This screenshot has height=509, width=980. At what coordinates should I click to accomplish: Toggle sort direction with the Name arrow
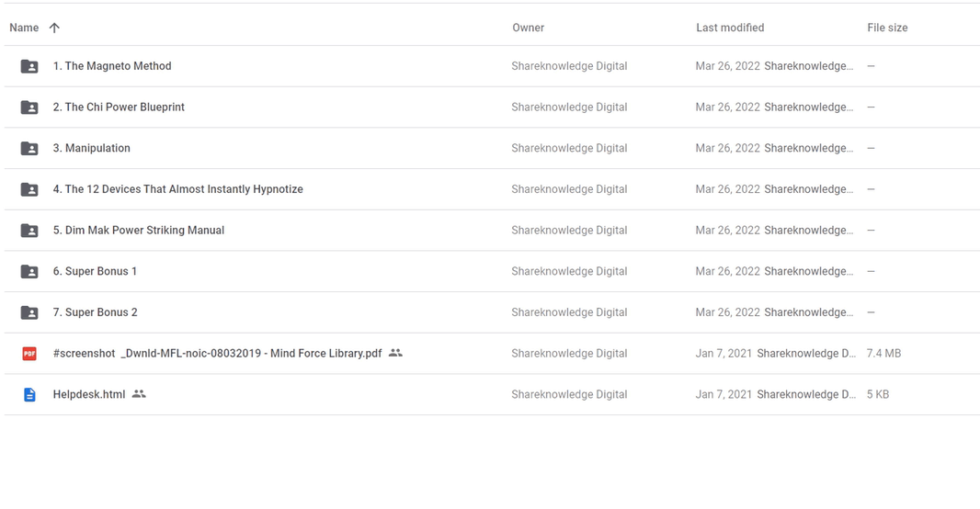[54, 28]
